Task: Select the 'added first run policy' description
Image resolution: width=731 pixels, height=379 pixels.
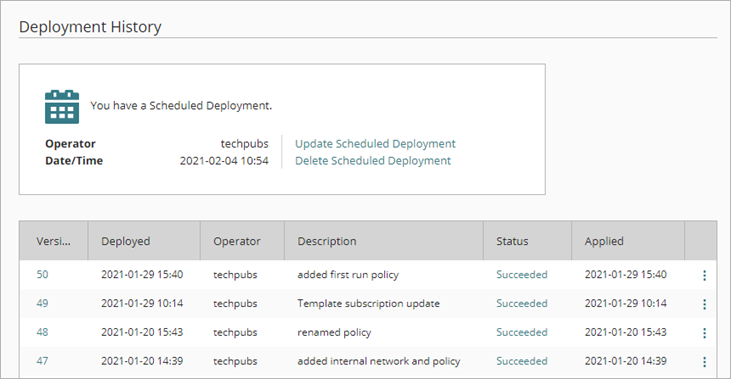Action: click(348, 275)
